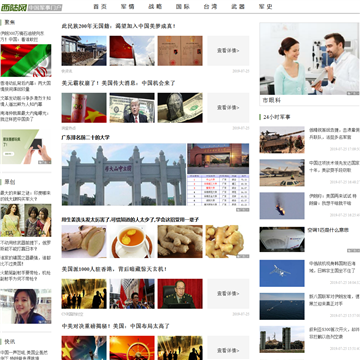Screen dimensions: 360x360
Task: Open the ginger tea cup thumbnail
Action: click(x=132, y=241)
